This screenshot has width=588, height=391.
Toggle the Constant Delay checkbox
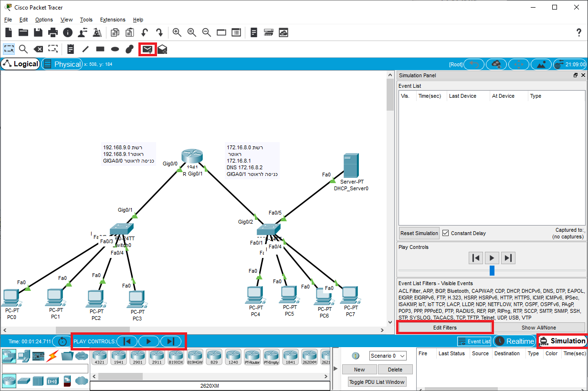(446, 233)
